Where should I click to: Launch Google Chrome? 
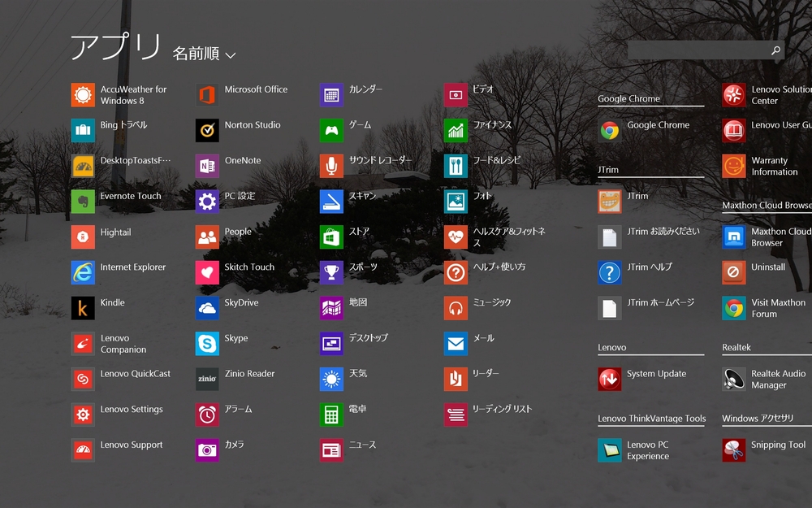pyautogui.click(x=610, y=131)
